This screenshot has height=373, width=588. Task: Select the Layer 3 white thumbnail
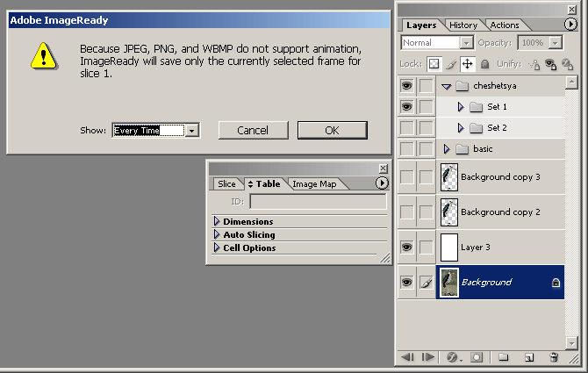(449, 247)
